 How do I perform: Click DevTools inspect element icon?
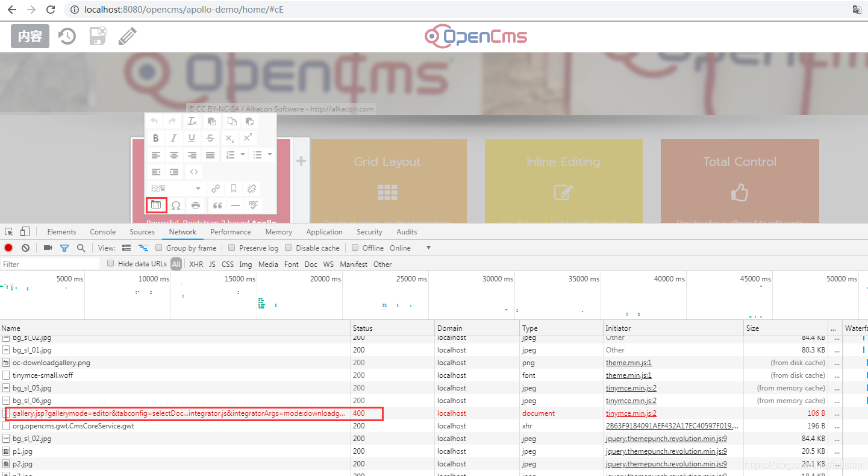pyautogui.click(x=8, y=231)
